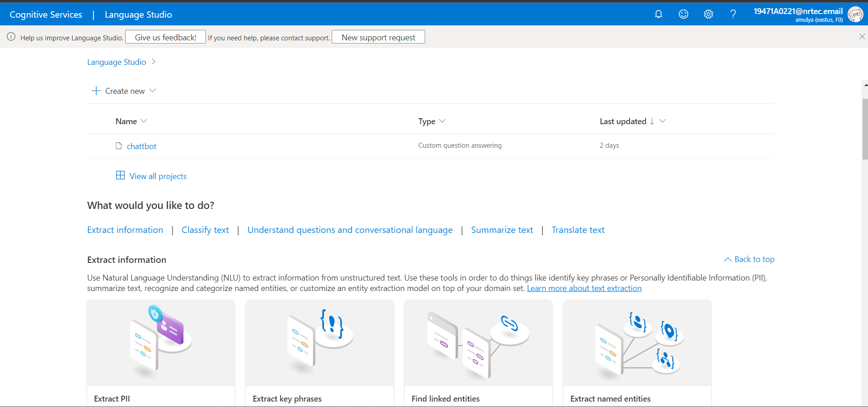Open the chattbot project
The image size is (868, 407).
click(142, 146)
